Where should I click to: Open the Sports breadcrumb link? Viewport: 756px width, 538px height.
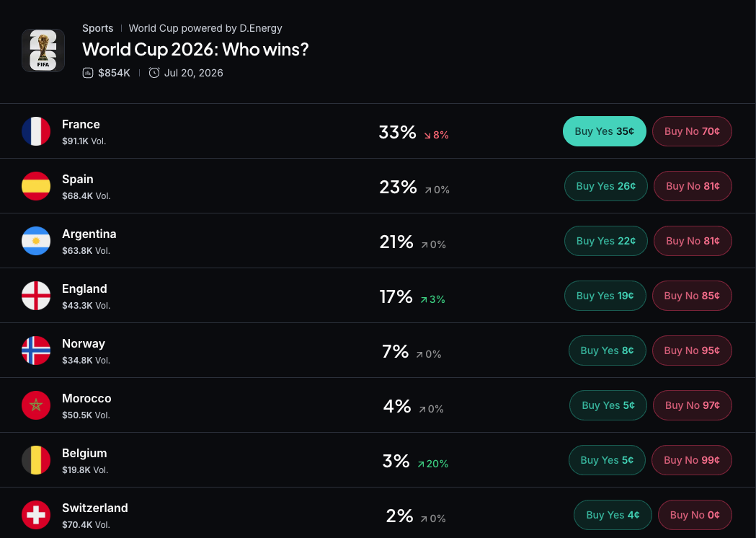[x=98, y=28]
